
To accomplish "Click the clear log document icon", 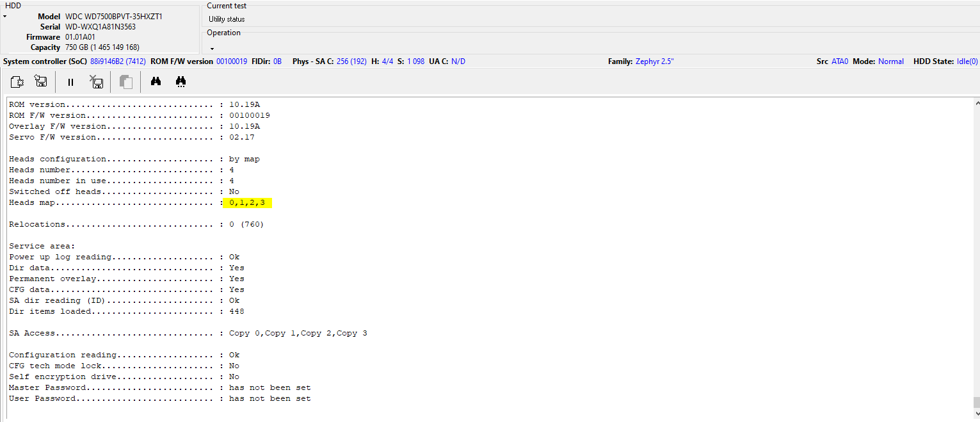I will click(x=17, y=82).
